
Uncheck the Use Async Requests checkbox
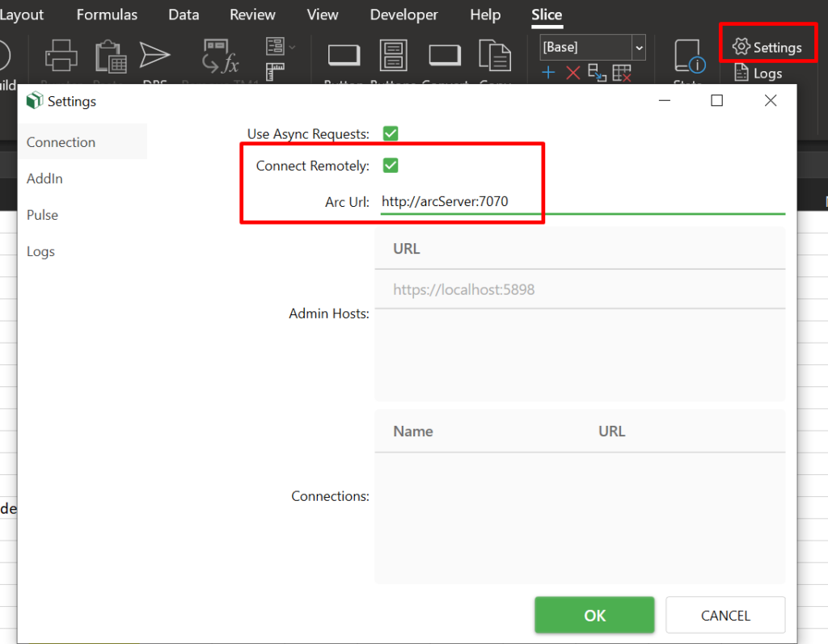coord(391,133)
